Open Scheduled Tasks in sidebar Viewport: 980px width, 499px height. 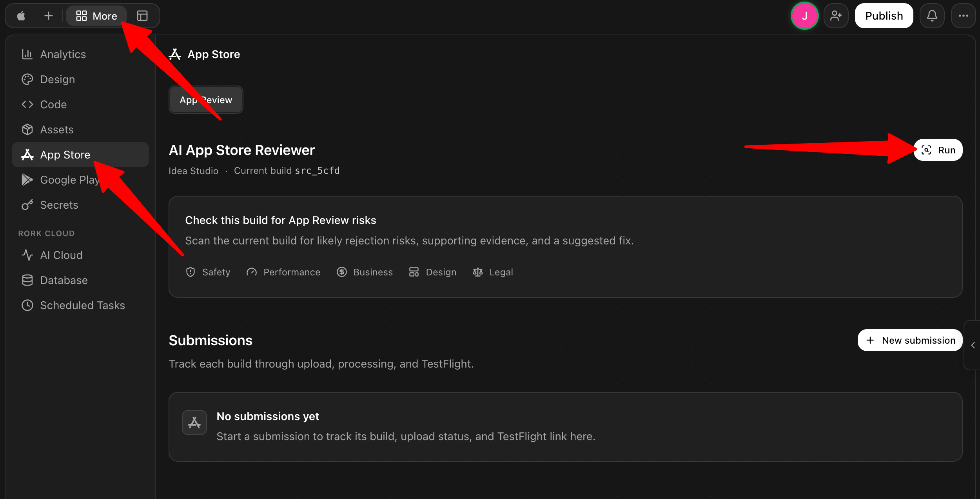[80, 305]
